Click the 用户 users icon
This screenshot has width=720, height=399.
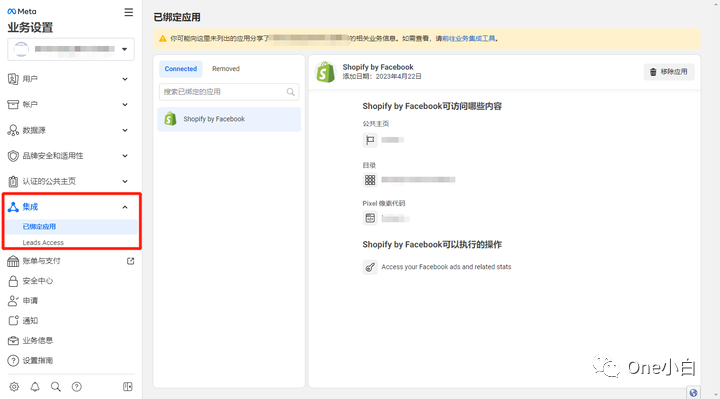(13, 79)
